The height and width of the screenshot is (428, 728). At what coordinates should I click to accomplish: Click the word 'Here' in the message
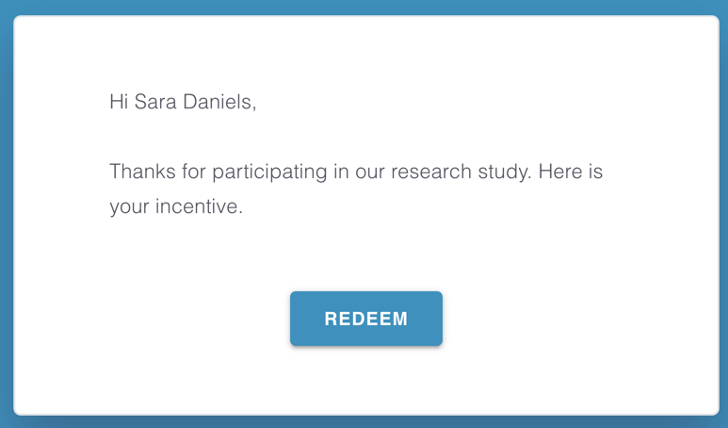[560, 171]
